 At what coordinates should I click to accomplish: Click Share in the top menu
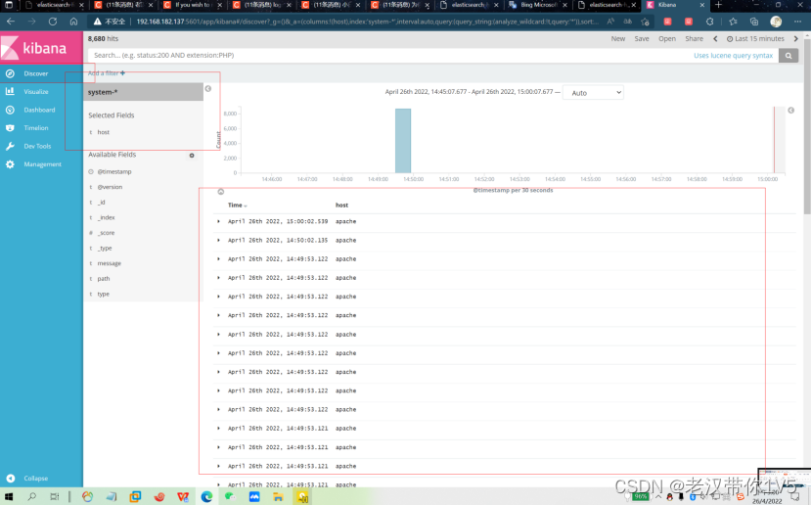[694, 39]
